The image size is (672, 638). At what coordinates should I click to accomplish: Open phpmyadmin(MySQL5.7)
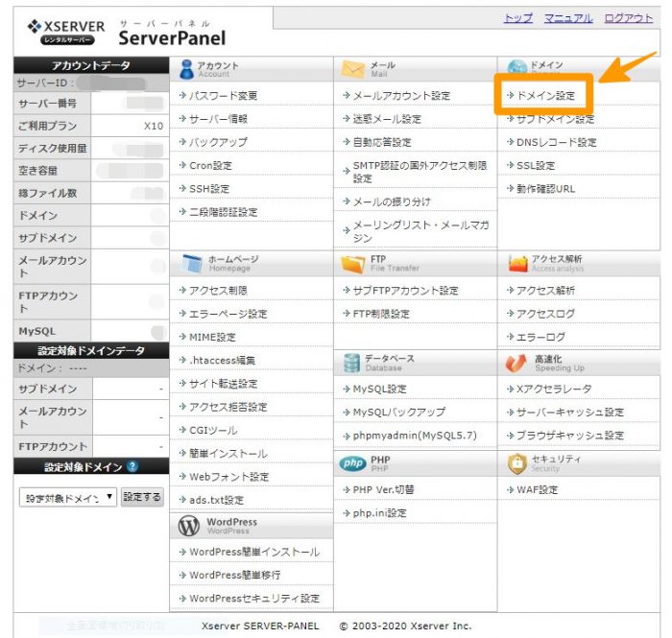tap(415, 436)
